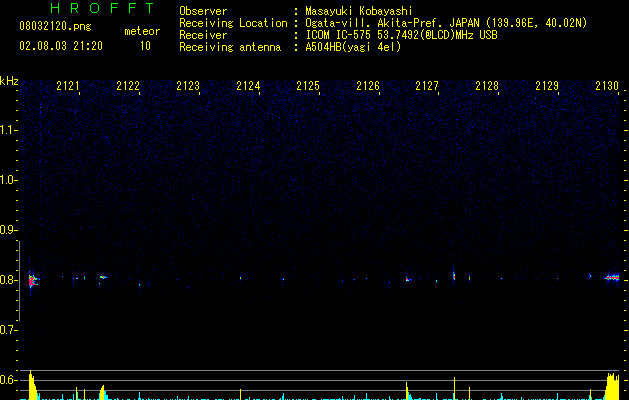Screen dimensions: 629x400
Task: Click the 2129 time marker
Action: (x=547, y=86)
